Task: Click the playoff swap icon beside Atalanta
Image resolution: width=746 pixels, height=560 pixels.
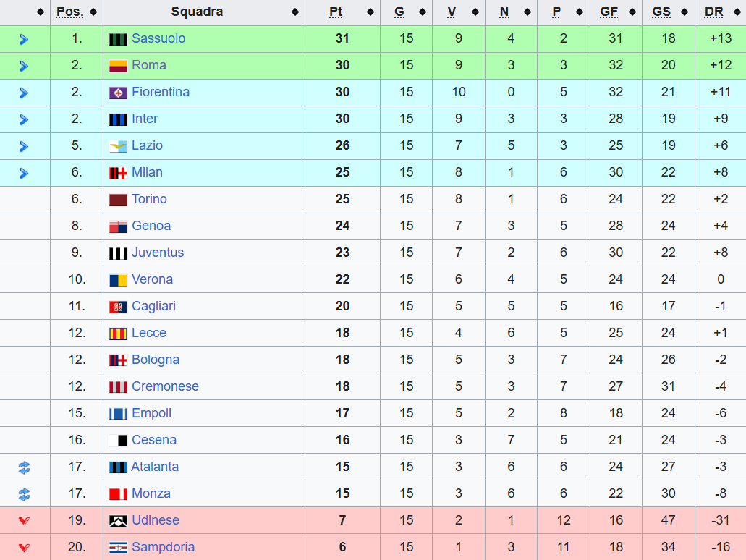Action: [x=24, y=467]
